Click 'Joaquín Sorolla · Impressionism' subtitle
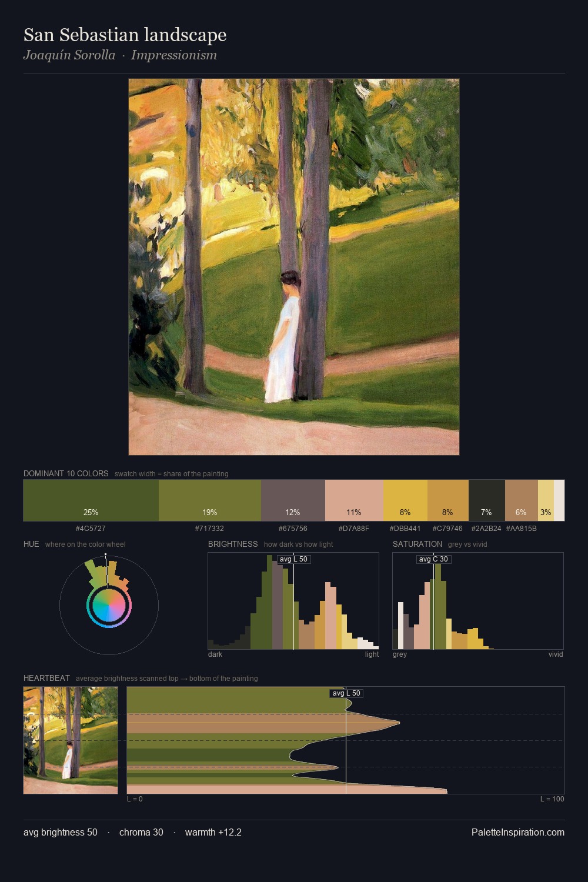This screenshot has height=882, width=588. coord(120,55)
